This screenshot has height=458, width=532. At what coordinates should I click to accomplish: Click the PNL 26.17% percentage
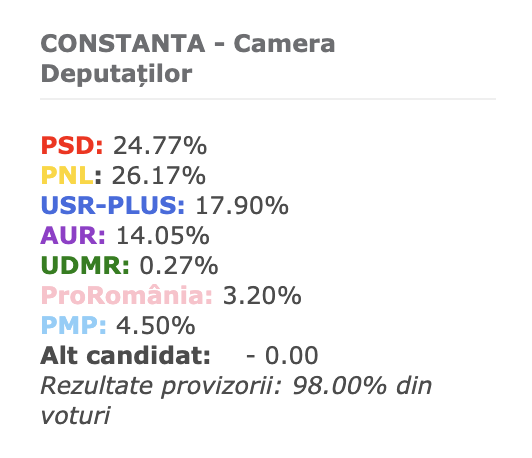(x=158, y=175)
